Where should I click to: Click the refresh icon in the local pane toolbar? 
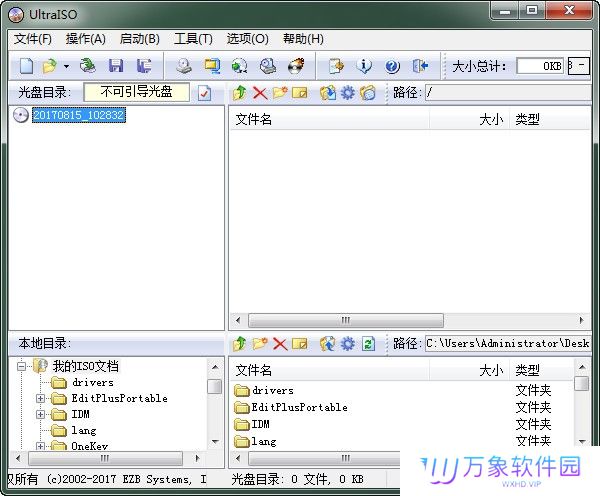tap(368, 344)
